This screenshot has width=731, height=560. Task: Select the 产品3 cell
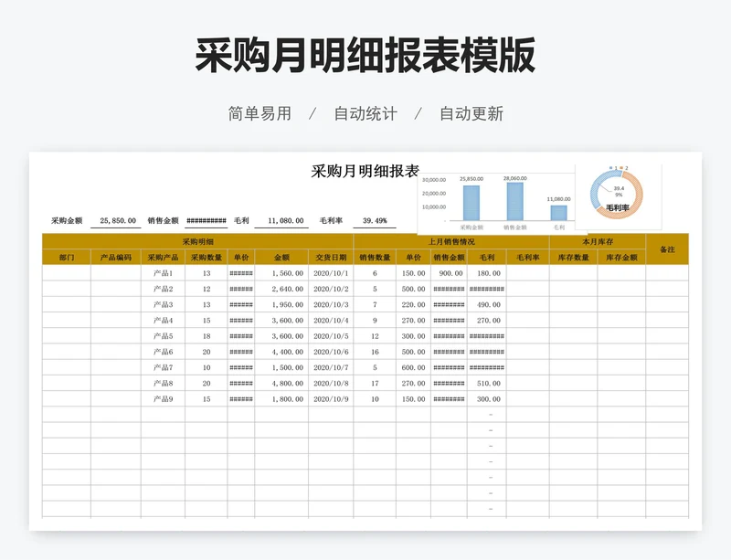pos(164,304)
